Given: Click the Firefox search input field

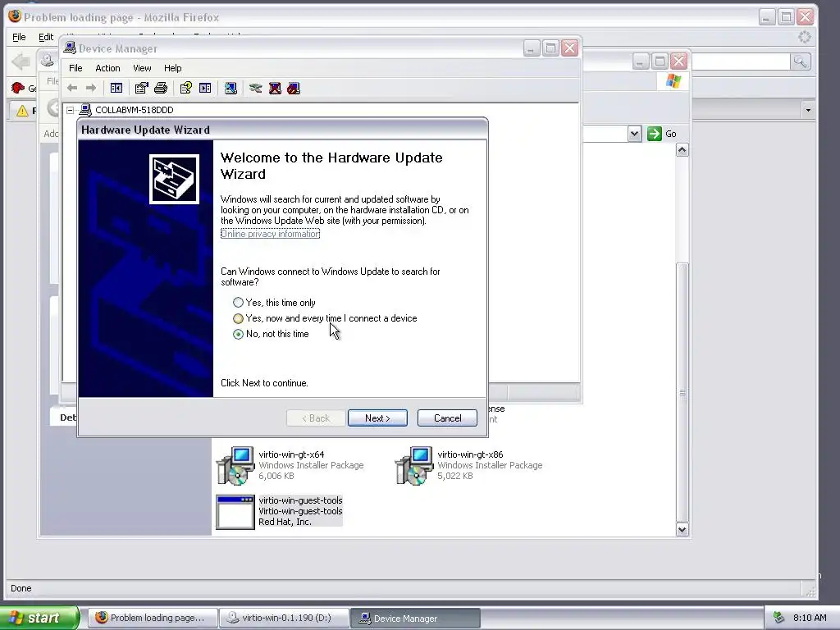Looking at the screenshot, I should 741,62.
